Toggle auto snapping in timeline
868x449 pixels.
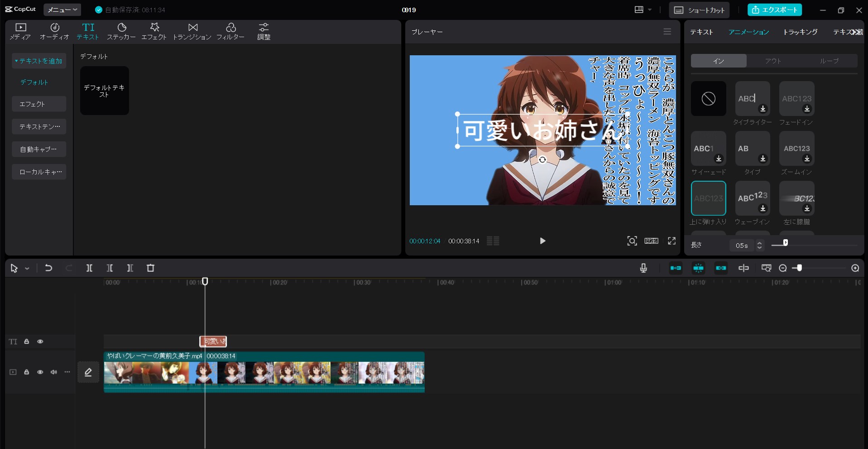[x=698, y=268]
